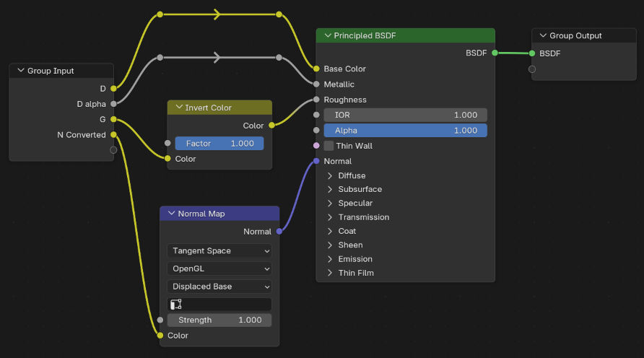Image resolution: width=644 pixels, height=358 pixels.
Task: Expand the Subsurface panel
Action: coord(330,189)
